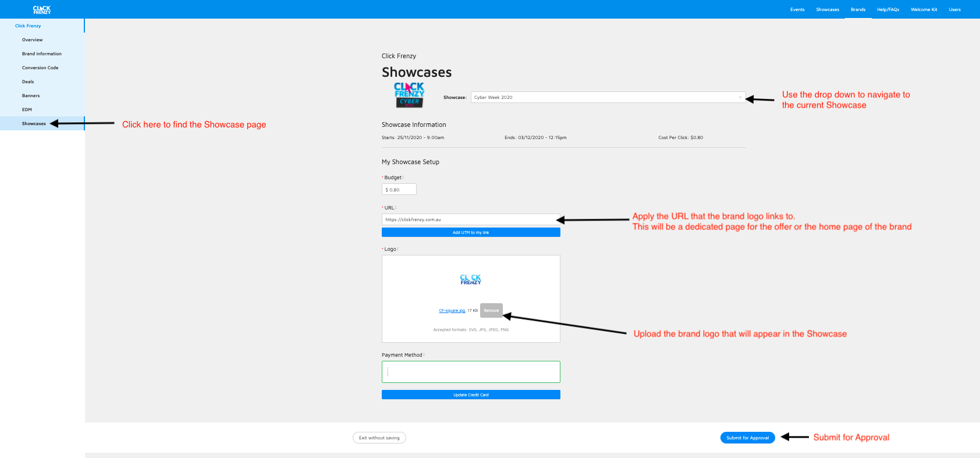Focus the URL input field
The width and height of the screenshot is (980, 458).
tap(471, 219)
